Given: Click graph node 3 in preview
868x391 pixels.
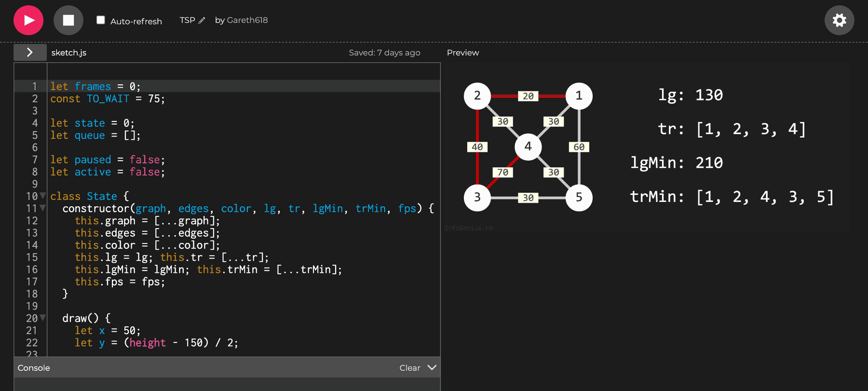Looking at the screenshot, I should (477, 197).
